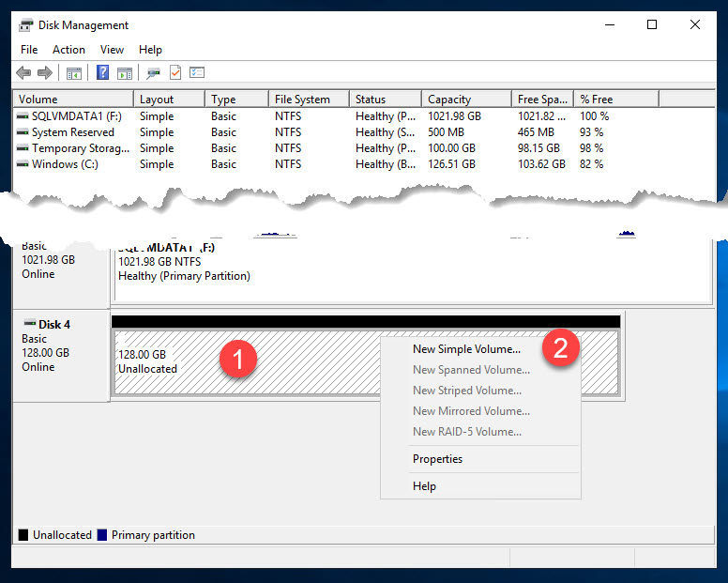Click the drive icon beside System Reserved
Viewport: 728px width, 583px height.
coord(23,132)
